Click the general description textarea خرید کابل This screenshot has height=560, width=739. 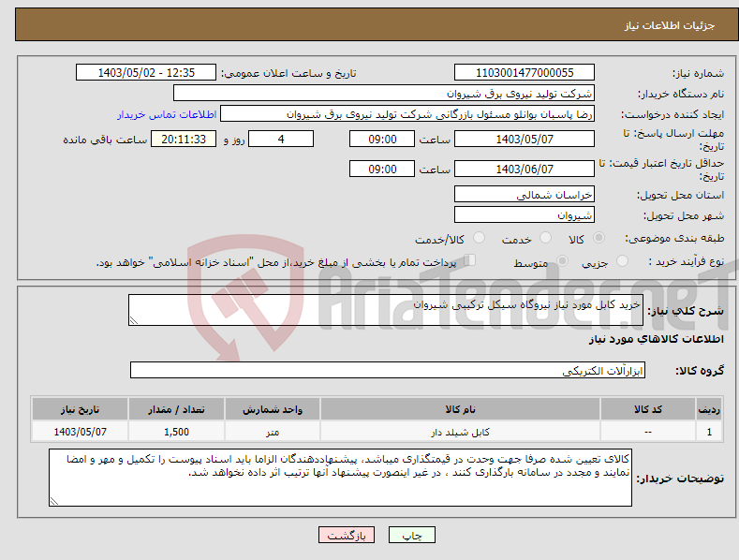pyautogui.click(x=386, y=310)
